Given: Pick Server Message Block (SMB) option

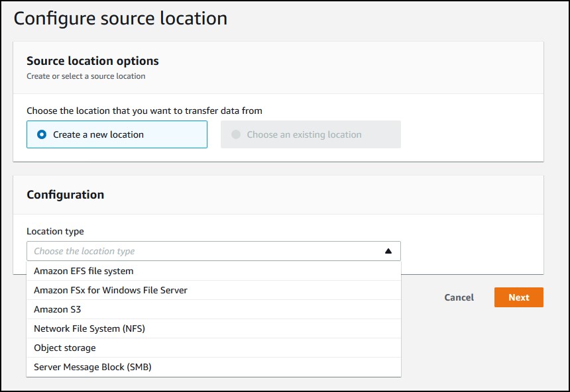Looking at the screenshot, I should click(213, 367).
